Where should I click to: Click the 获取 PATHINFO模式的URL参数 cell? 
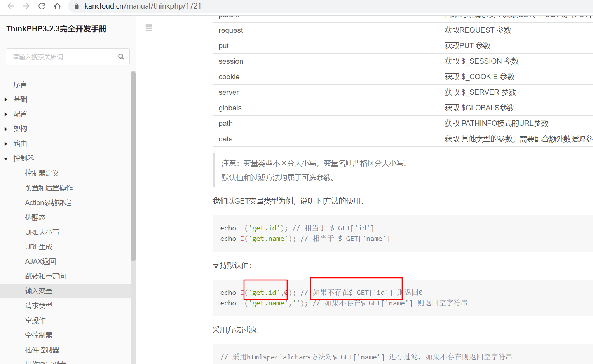(516, 124)
